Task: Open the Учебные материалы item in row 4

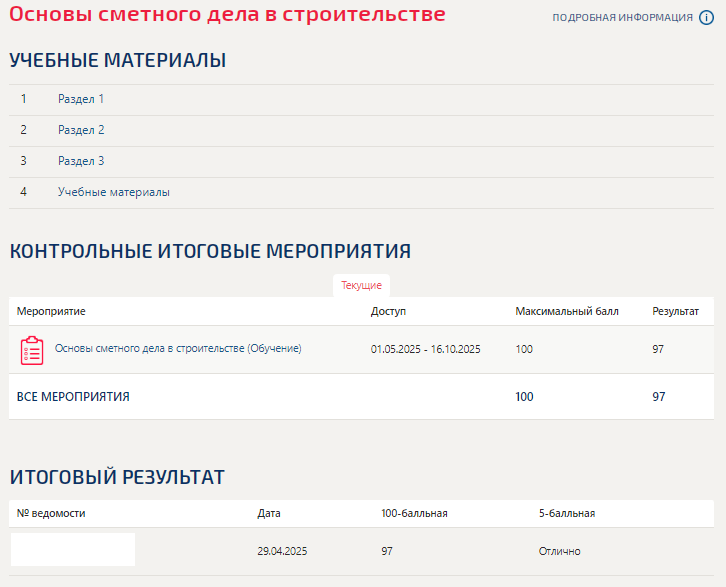Action: coord(113,192)
